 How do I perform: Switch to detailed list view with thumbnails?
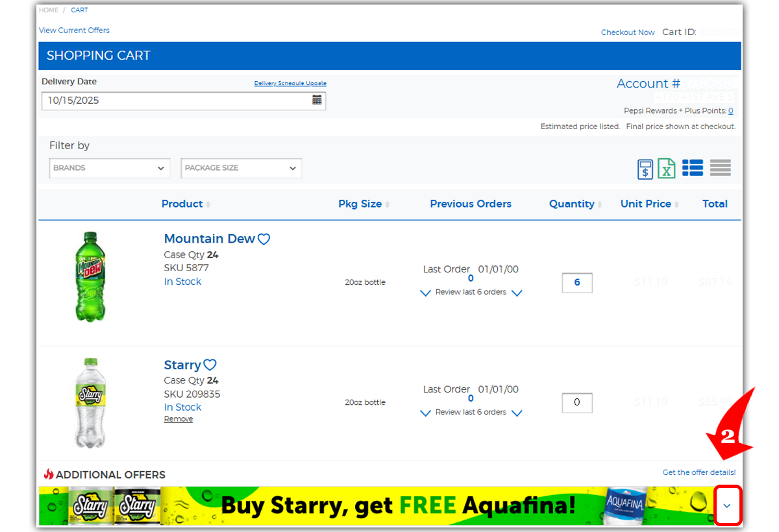693,168
